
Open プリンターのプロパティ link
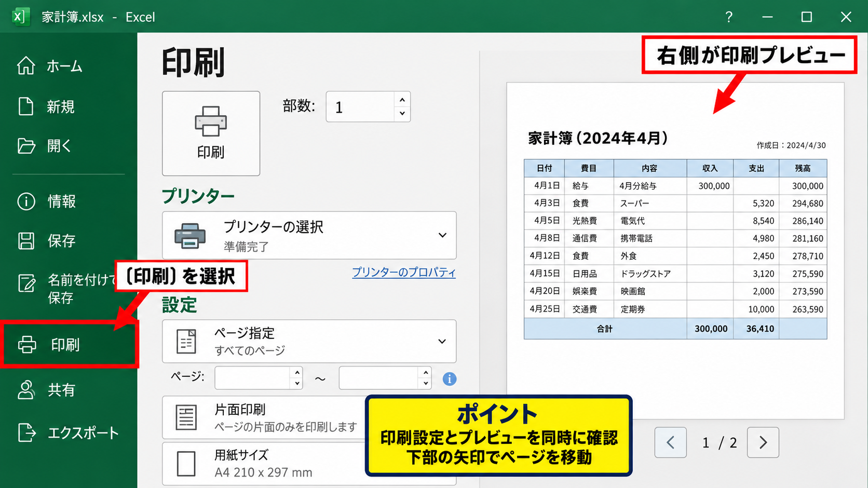[x=404, y=273]
